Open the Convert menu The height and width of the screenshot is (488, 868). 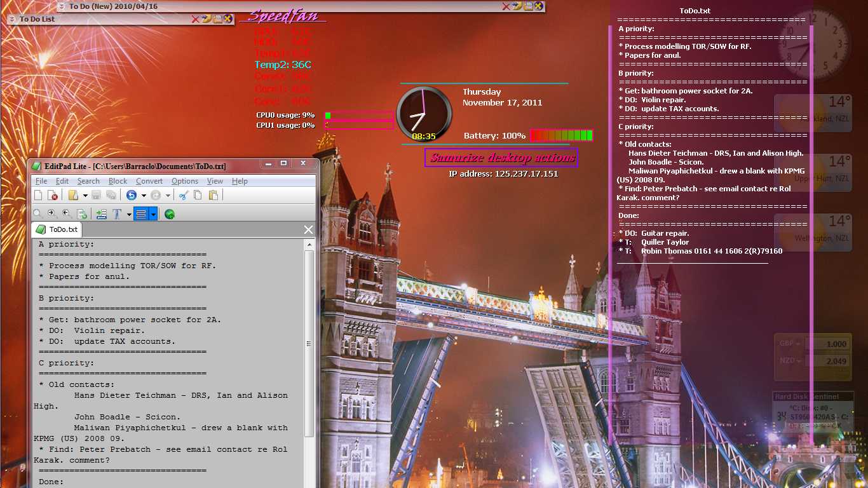[x=149, y=181]
